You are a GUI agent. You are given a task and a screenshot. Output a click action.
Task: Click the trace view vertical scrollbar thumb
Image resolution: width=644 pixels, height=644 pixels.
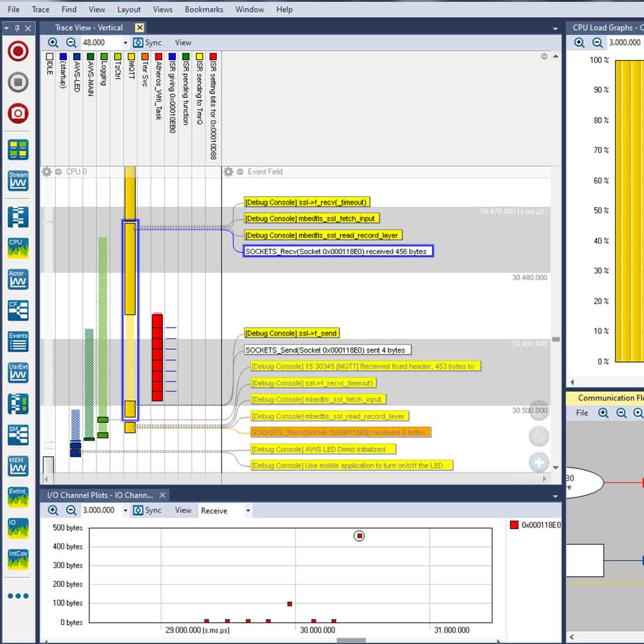[556, 339]
